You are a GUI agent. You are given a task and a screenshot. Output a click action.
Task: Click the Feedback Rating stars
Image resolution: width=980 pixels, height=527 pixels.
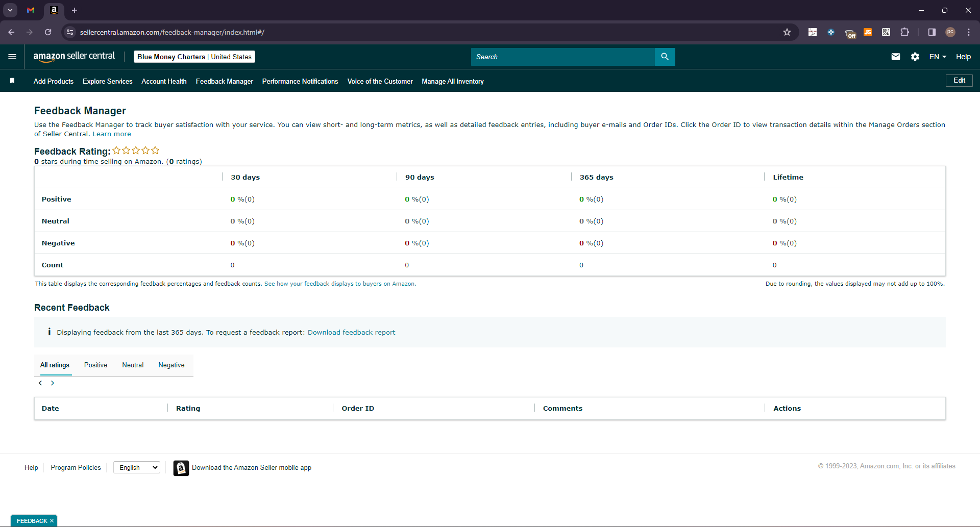(136, 150)
